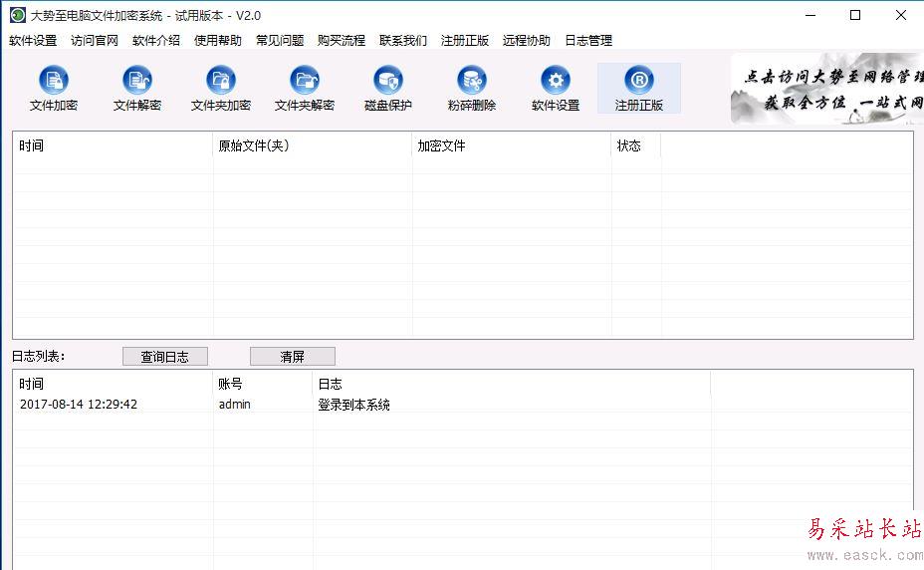
Task: Maximize the application window
Action: coord(855,15)
